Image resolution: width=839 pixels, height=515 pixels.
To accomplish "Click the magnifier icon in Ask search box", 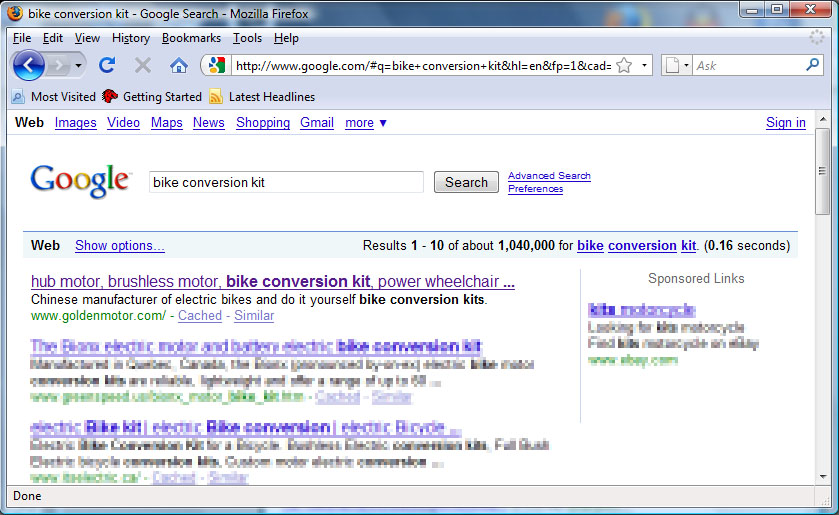I will pyautogui.click(x=812, y=65).
